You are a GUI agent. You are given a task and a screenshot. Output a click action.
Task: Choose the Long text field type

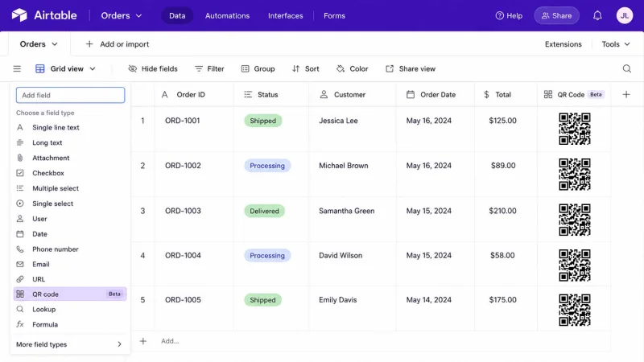70,143
